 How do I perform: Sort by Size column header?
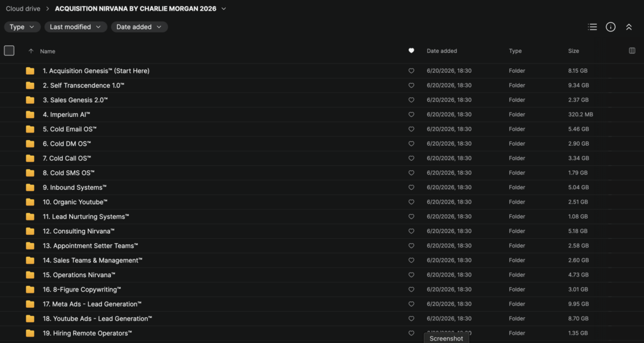[x=574, y=51]
